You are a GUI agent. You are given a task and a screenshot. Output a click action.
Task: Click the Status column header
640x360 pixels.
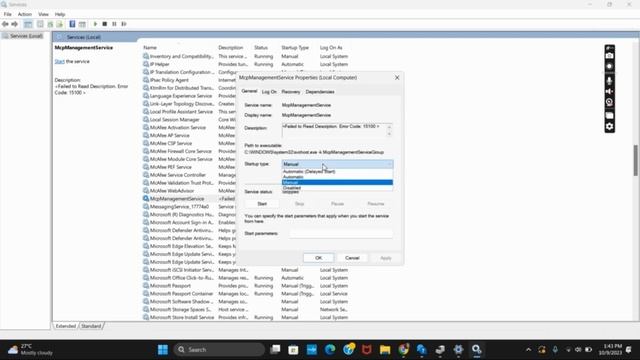(261, 48)
